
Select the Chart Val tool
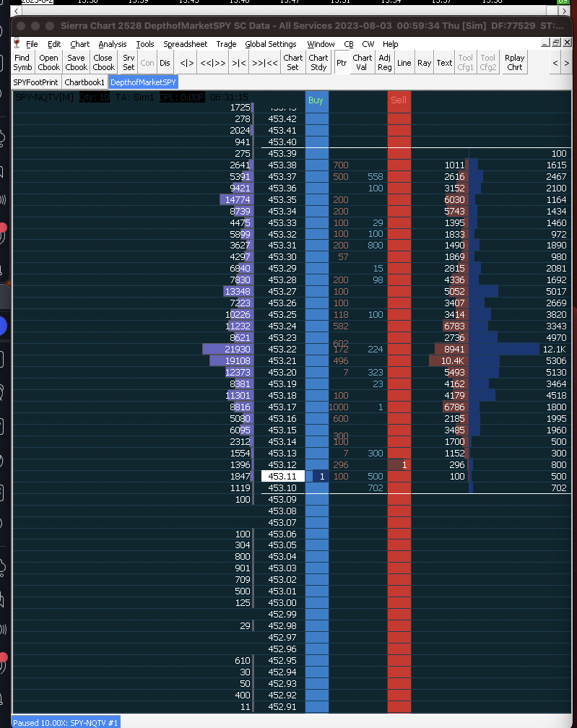tap(362, 62)
